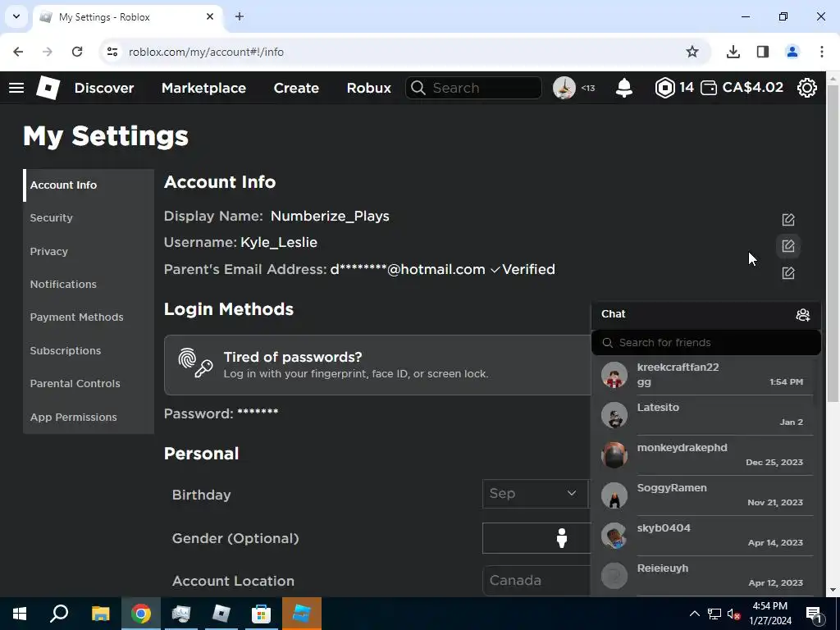840x630 pixels.
Task: Click the Tired of passwords passkey banner
Action: click(377, 365)
